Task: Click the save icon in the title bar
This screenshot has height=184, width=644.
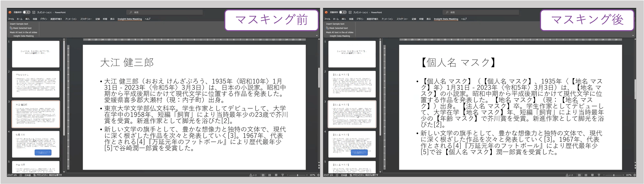Action: pos(34,12)
